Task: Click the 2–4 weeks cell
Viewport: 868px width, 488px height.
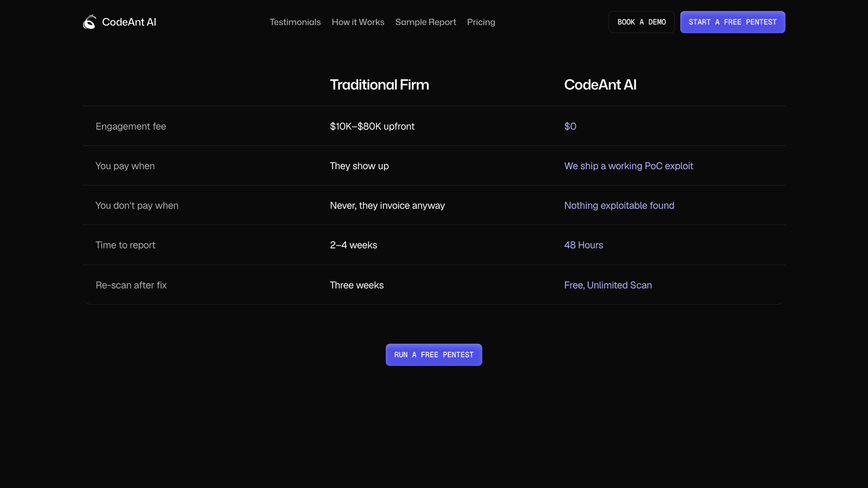Action: [354, 245]
